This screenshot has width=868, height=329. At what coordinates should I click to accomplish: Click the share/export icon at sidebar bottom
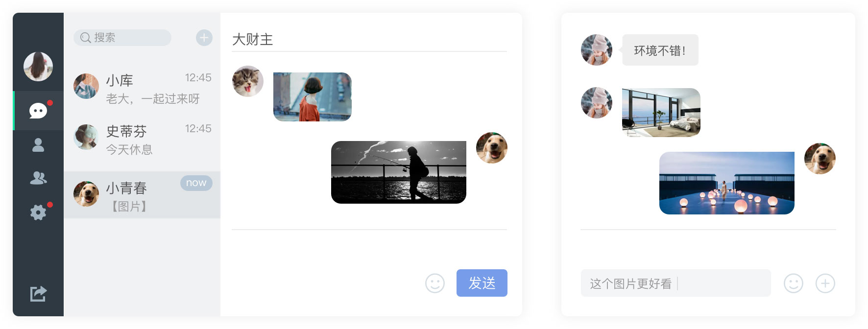pos(38,294)
